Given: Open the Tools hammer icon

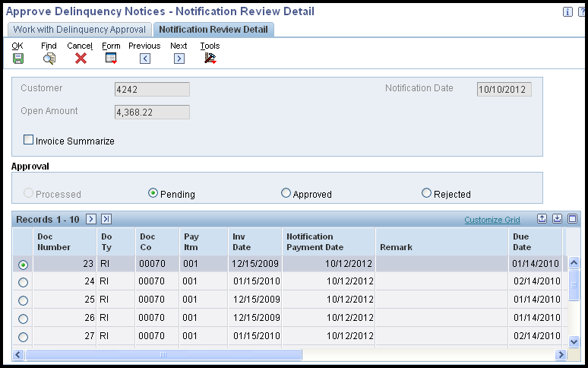Looking at the screenshot, I should 210,58.
